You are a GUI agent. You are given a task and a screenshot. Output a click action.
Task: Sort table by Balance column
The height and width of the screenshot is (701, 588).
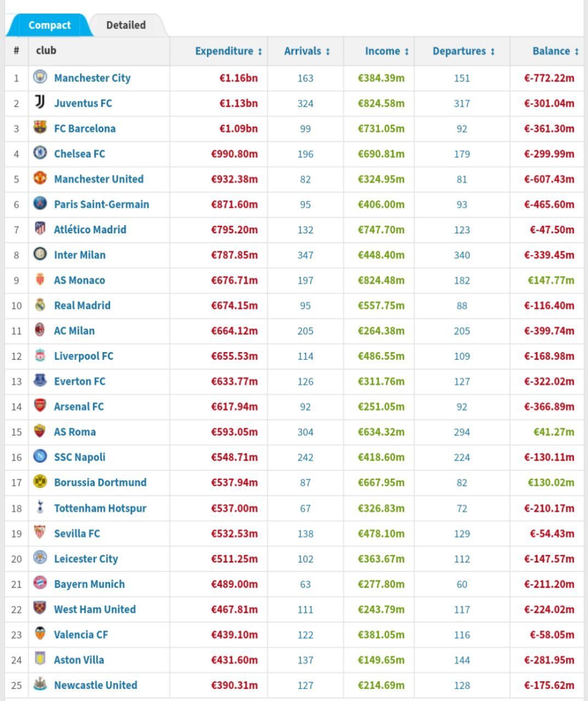click(x=555, y=51)
